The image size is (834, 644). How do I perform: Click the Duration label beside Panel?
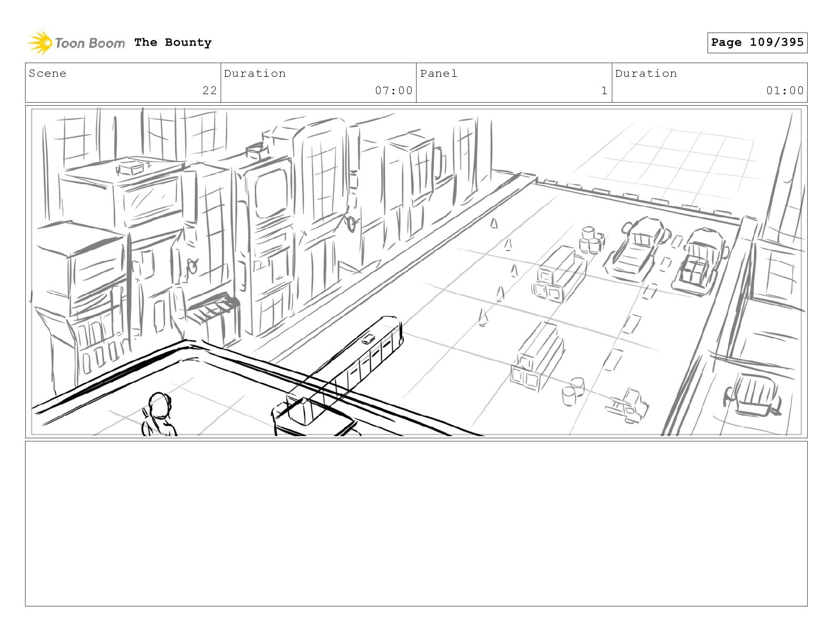(x=646, y=74)
